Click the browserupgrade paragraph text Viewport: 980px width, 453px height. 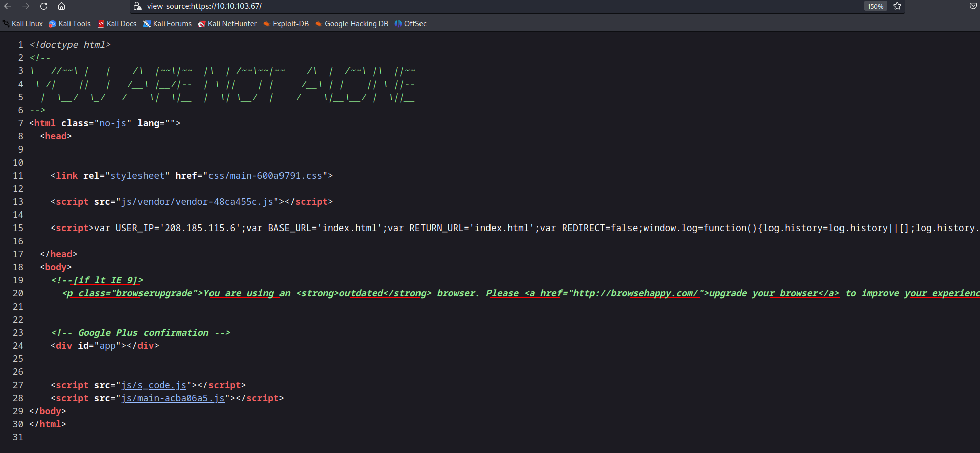(521, 293)
